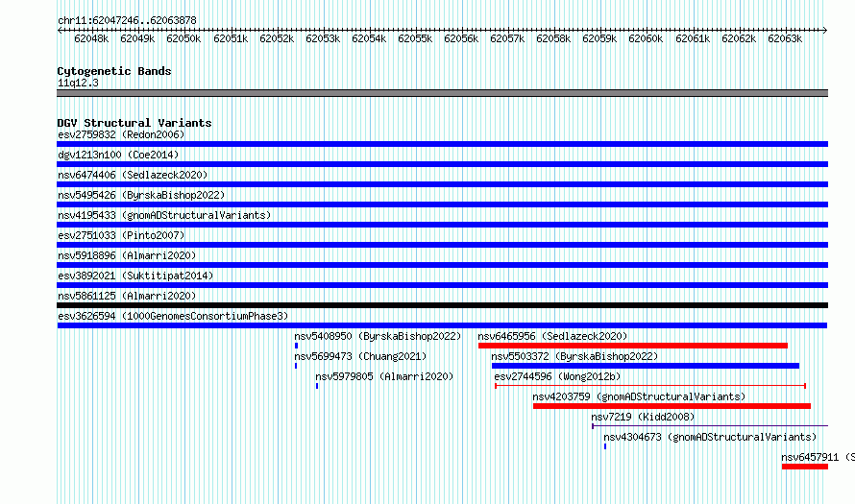Click the 11q12.3 cytogenetic band label
This screenshot has height=504, width=855.
coord(78,83)
